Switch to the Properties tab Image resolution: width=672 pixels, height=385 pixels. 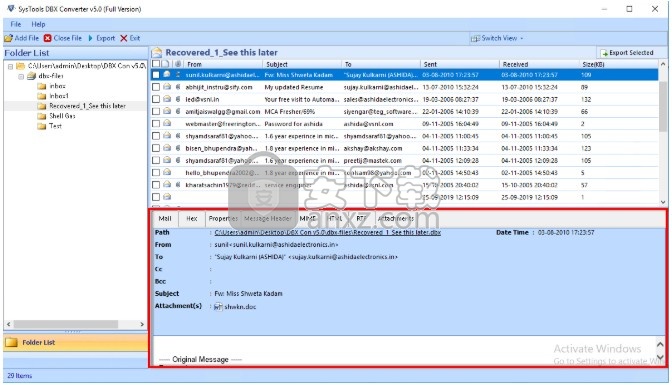coord(223,219)
